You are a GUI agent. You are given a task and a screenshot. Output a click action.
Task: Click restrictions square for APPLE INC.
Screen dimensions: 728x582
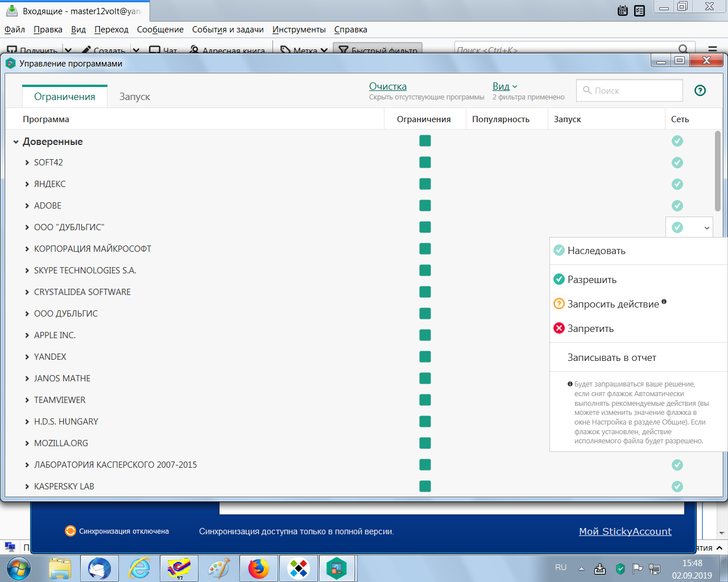pos(425,335)
